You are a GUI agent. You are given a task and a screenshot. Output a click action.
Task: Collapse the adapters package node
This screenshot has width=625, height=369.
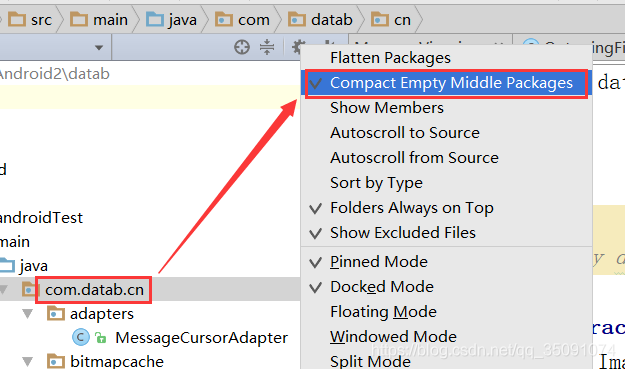coord(28,314)
